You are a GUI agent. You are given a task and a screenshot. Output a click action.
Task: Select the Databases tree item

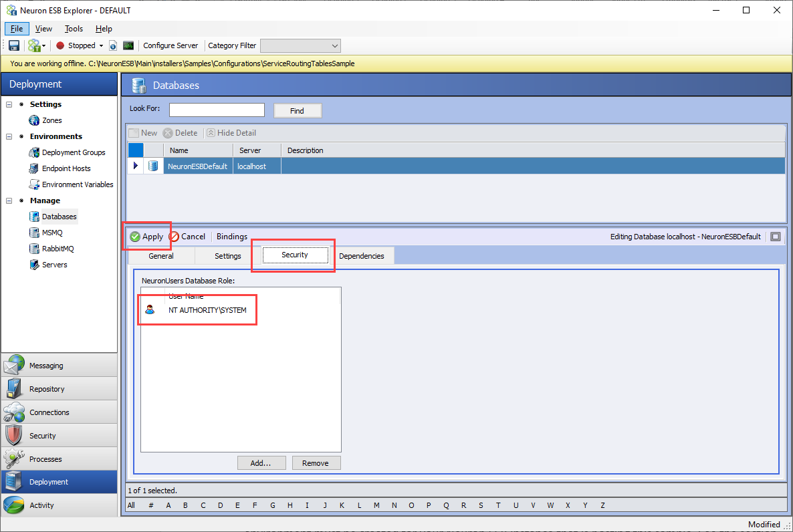[59, 217]
